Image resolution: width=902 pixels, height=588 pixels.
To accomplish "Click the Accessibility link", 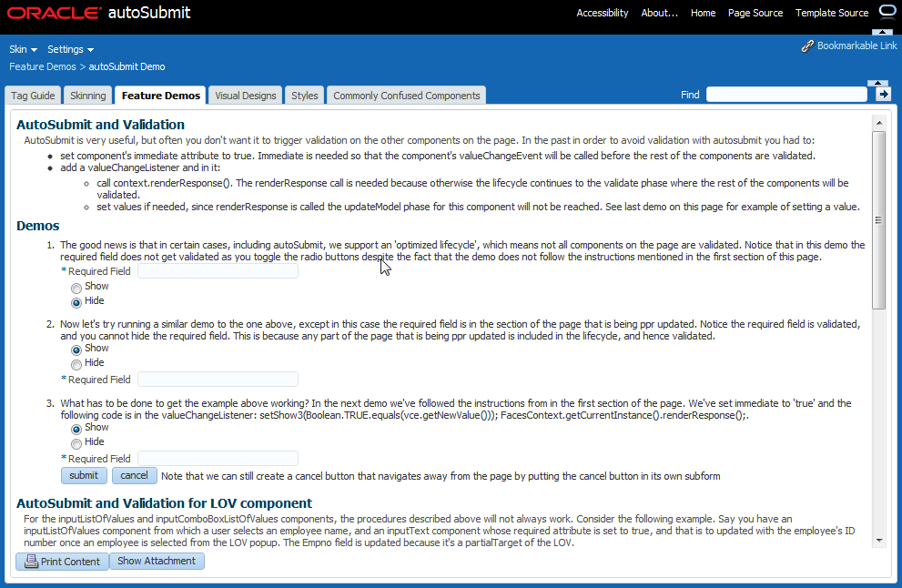I will coord(603,13).
